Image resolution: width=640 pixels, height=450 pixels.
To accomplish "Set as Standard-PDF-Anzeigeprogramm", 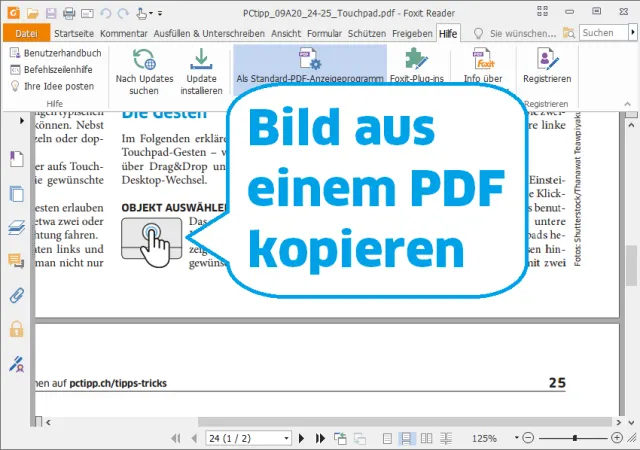I will tap(310, 65).
